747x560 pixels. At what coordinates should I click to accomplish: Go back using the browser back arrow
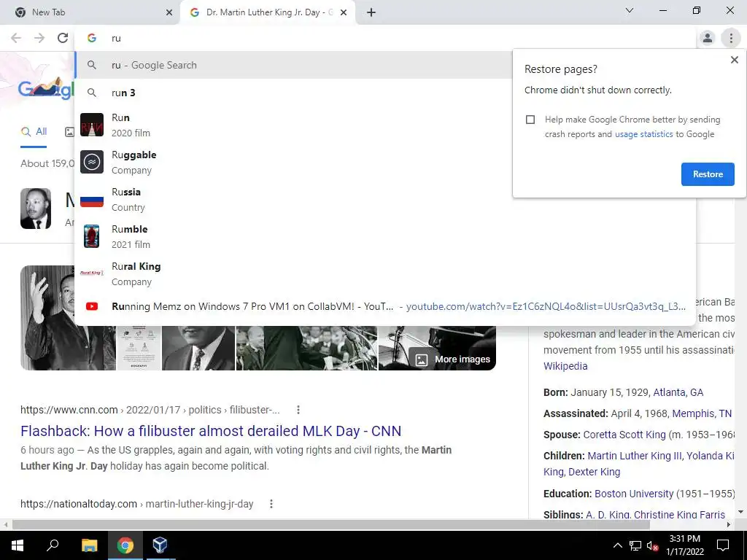[x=16, y=38]
